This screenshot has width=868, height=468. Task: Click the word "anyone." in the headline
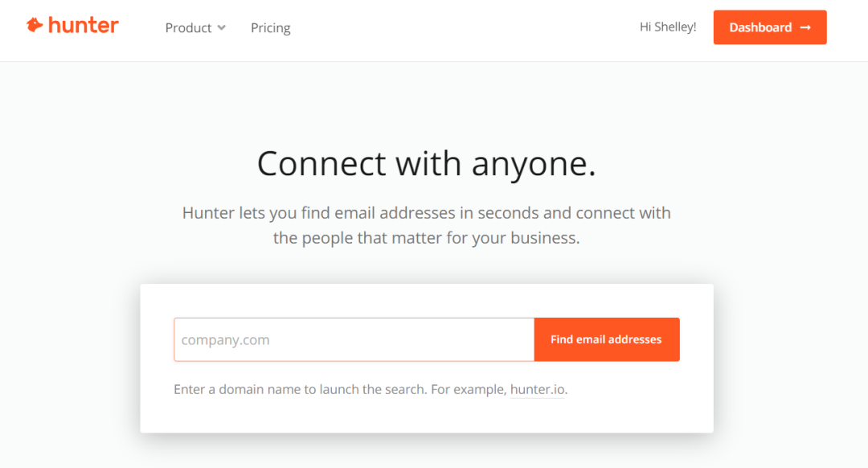pos(534,164)
